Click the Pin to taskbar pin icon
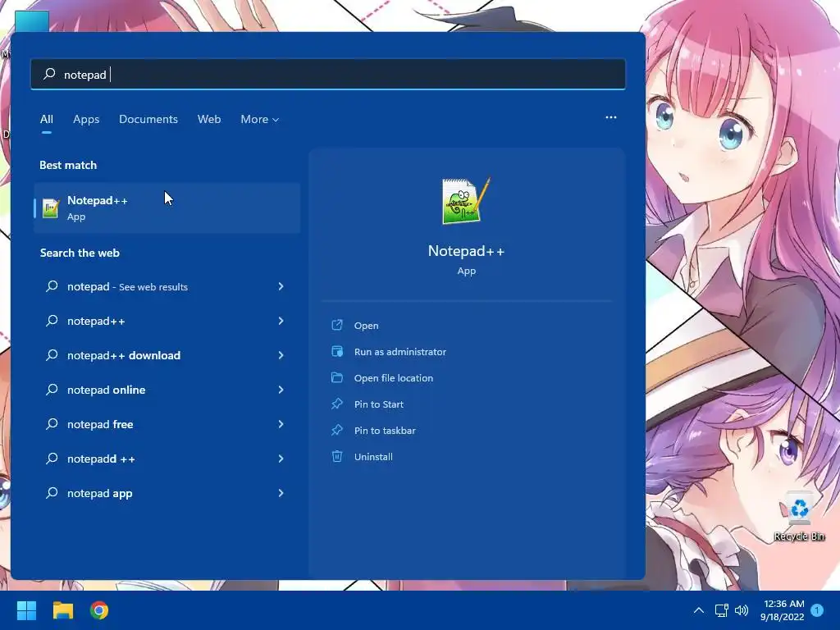Viewport: 840px width, 630px height. [337, 430]
